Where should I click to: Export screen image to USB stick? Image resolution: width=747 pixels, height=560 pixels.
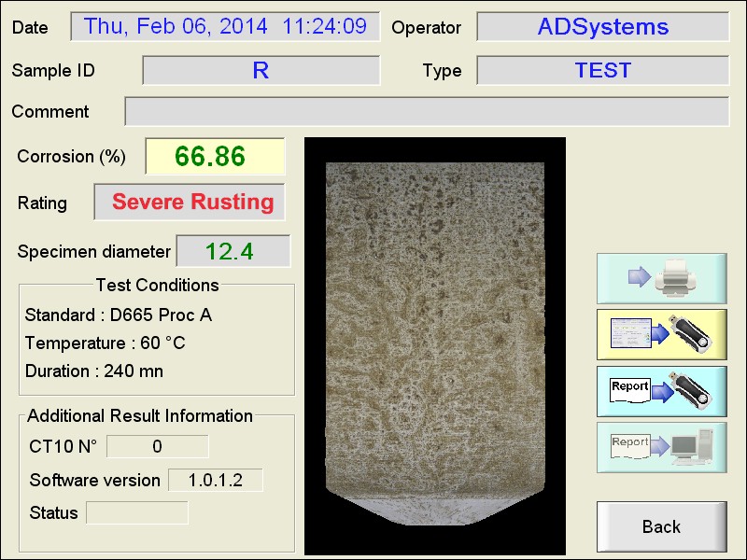pyautogui.click(x=662, y=335)
